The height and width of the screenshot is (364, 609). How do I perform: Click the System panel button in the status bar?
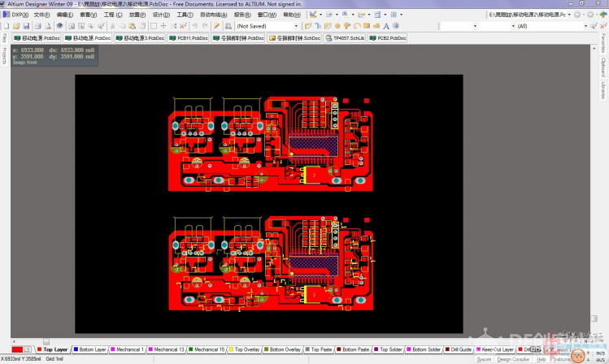pos(484,360)
